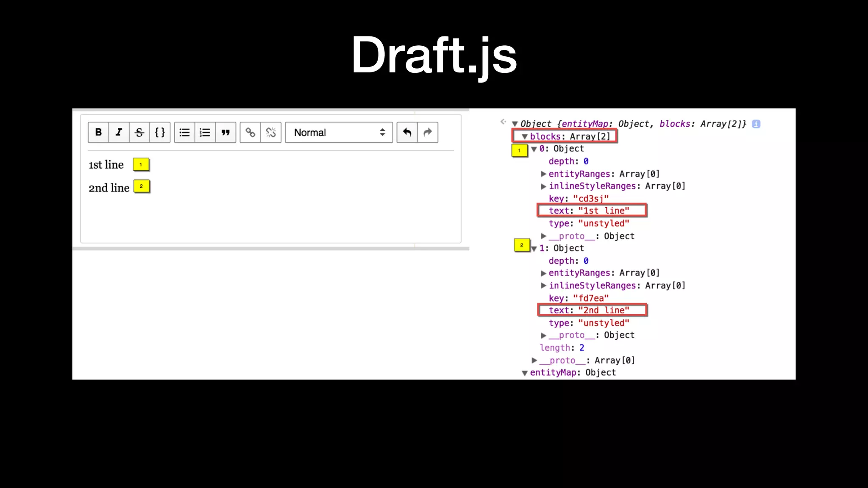Viewport: 868px width, 488px height.
Task: Click the "2nd line" text in editor
Action: [109, 188]
